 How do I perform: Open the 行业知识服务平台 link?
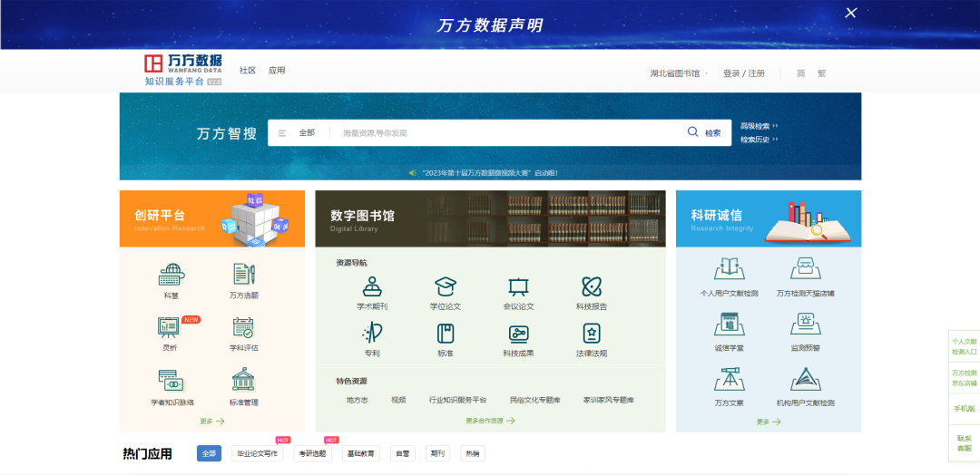point(457,400)
